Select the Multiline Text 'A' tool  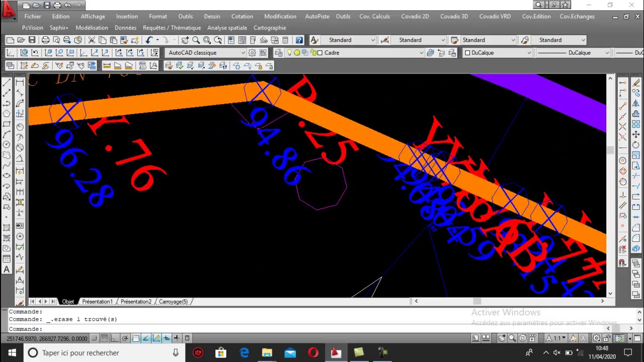(x=7, y=269)
